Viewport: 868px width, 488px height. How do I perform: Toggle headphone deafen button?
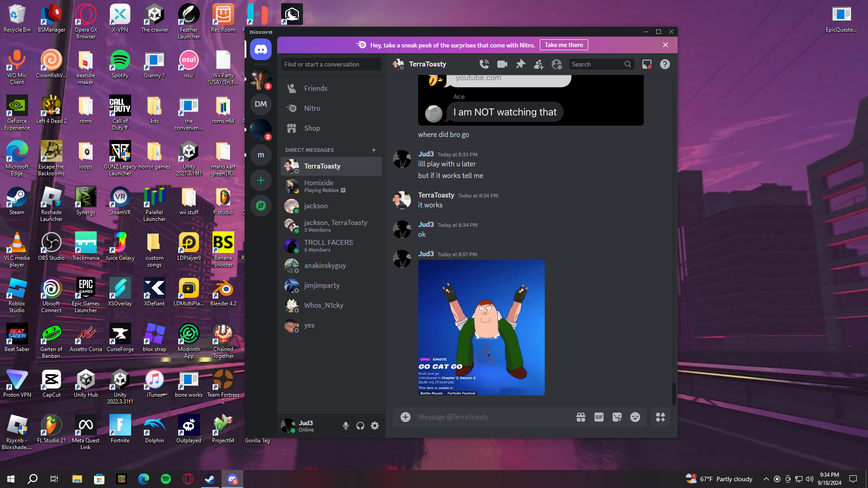coord(360,426)
